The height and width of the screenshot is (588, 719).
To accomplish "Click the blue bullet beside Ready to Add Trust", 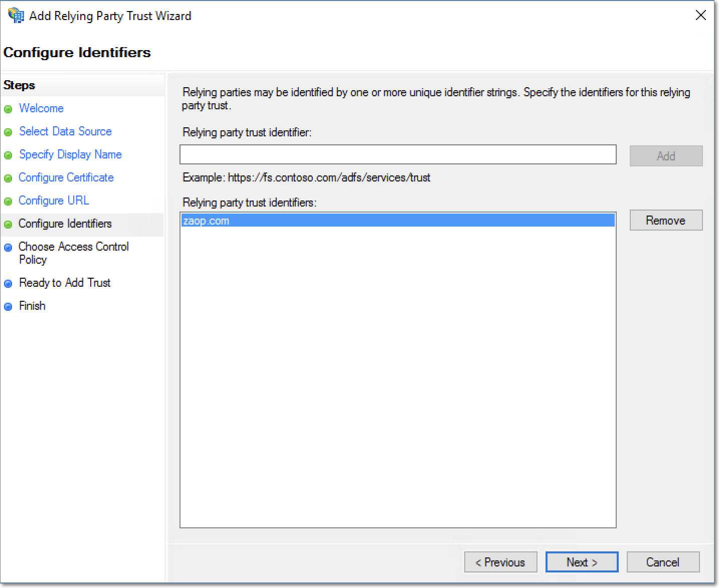I will click(x=8, y=284).
